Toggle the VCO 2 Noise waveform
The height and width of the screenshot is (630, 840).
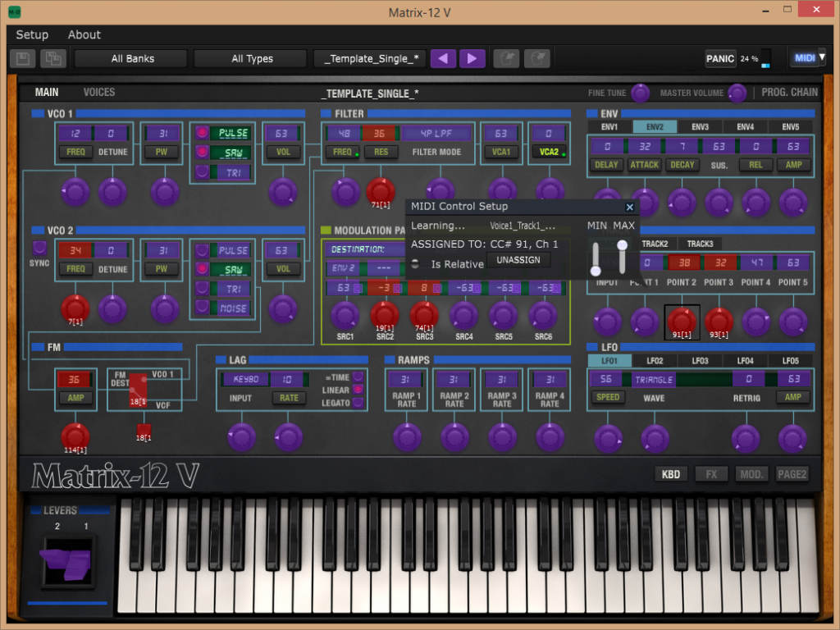pyautogui.click(x=202, y=308)
